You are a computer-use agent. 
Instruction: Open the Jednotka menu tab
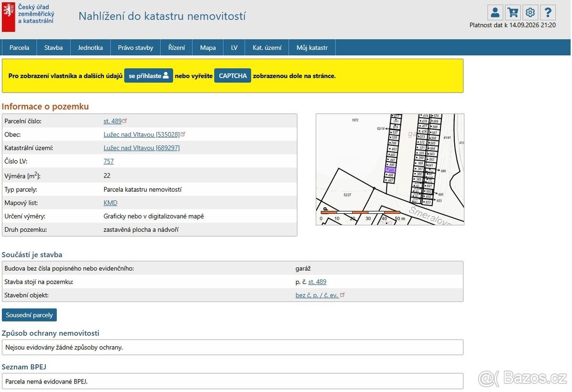click(x=91, y=48)
